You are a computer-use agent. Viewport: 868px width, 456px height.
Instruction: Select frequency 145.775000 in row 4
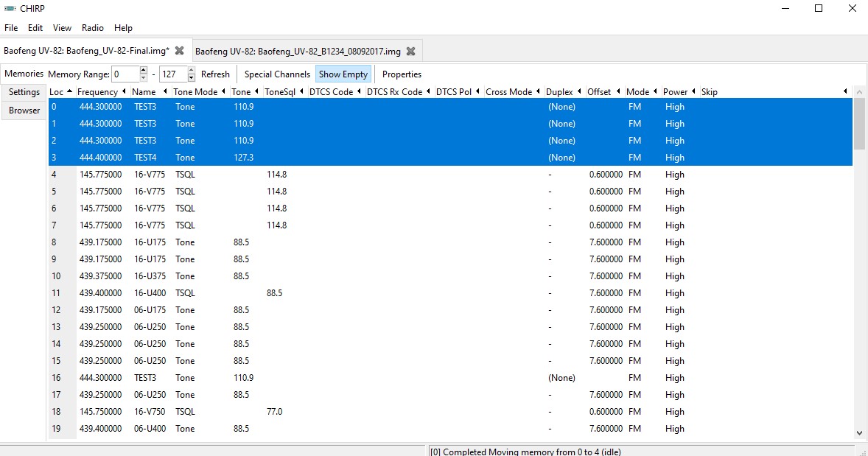(100, 175)
